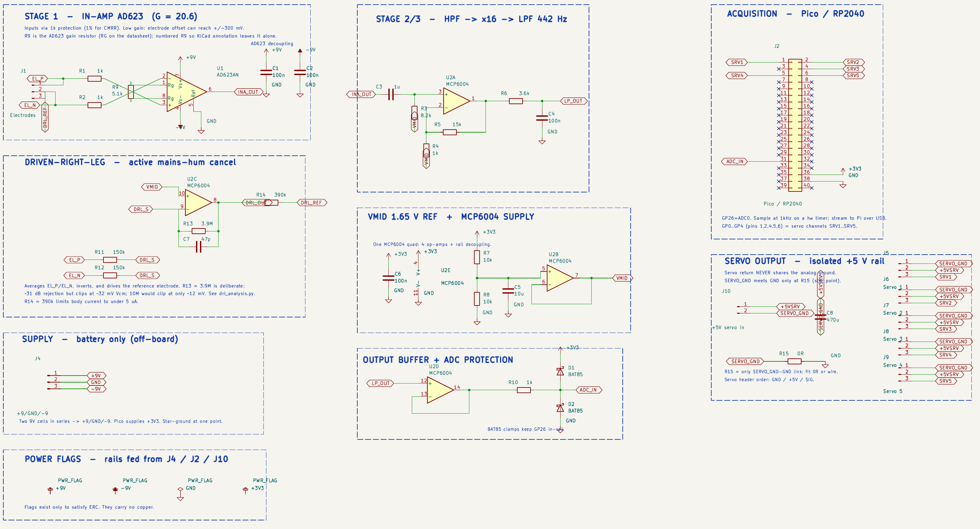This screenshot has width=980, height=529.
Task: Click resistor R12 150k
Action: [x=110, y=275]
